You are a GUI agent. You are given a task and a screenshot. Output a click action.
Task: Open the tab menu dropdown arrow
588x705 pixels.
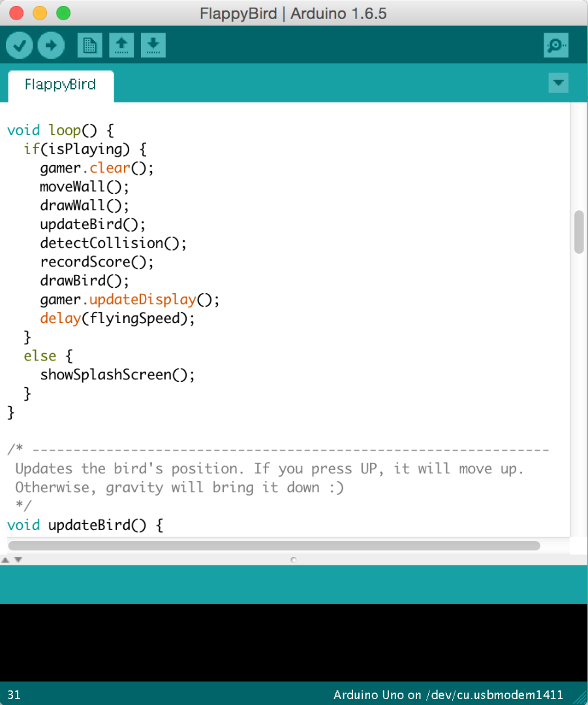[x=559, y=83]
